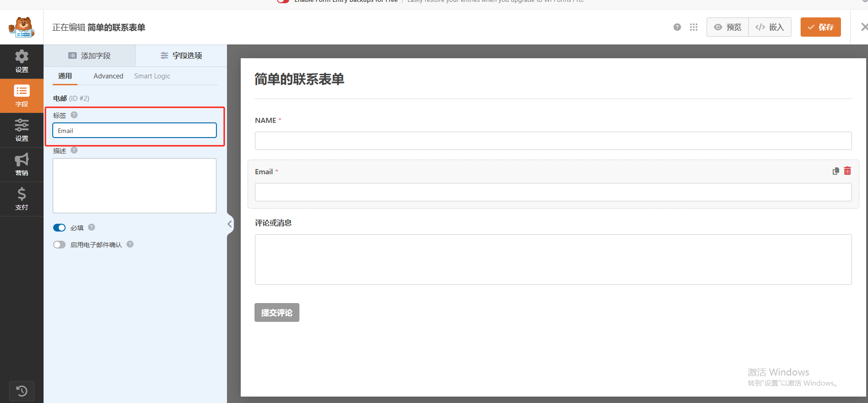Switch to the 字段选项 tab

pyautogui.click(x=181, y=55)
